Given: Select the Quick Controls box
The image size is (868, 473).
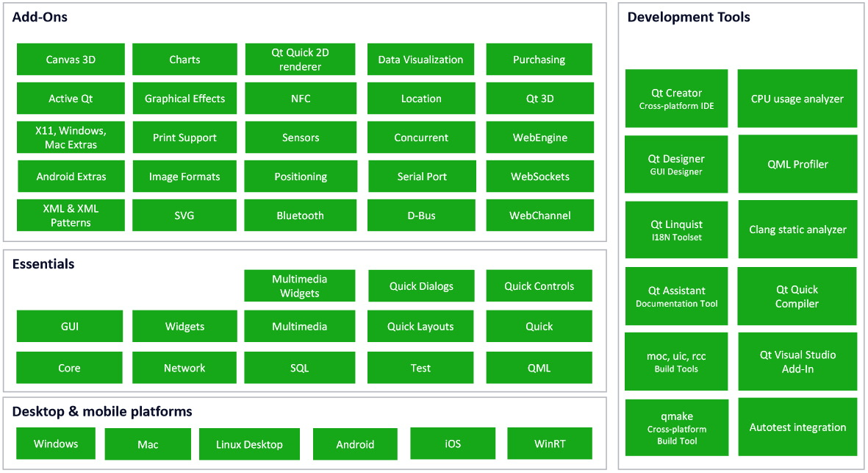Looking at the screenshot, I should [539, 286].
